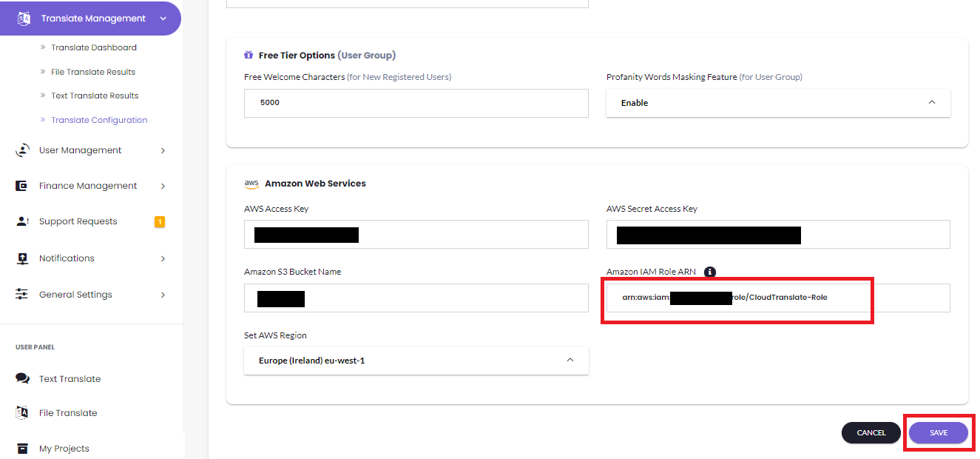Open Translate Dashboard from sidebar
This screenshot has width=980, height=459.
(x=93, y=47)
